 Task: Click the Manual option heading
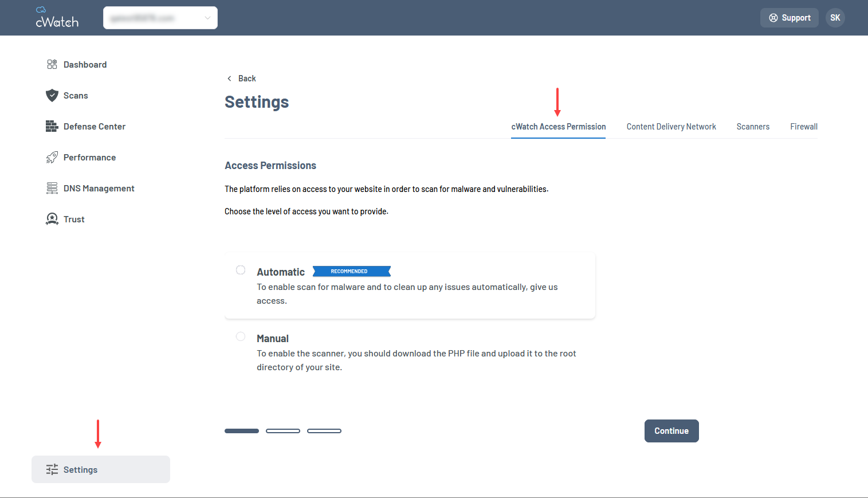coord(273,339)
